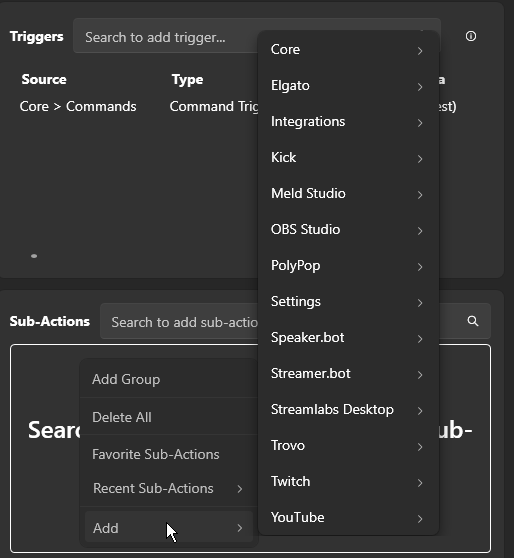Open the Settings submenu

348,302
